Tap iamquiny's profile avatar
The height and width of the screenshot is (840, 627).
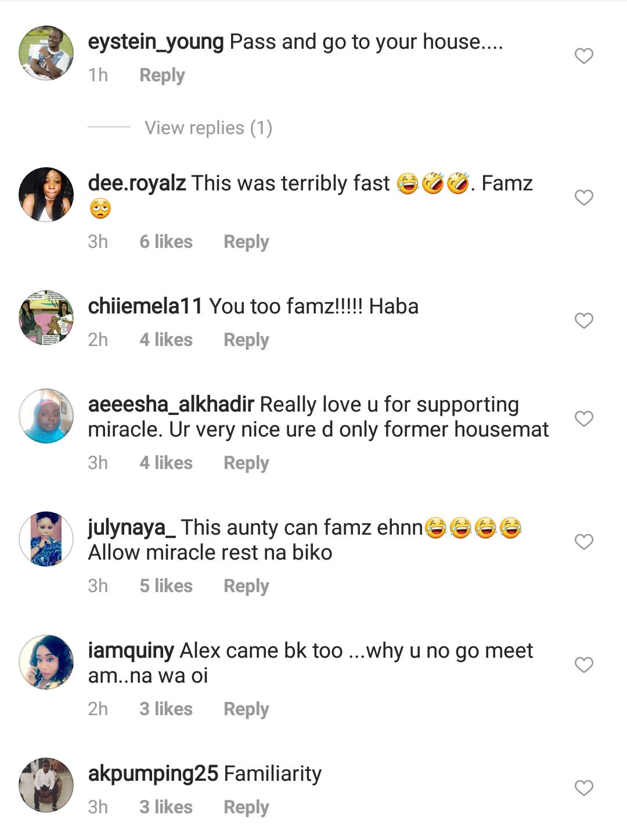click(46, 662)
